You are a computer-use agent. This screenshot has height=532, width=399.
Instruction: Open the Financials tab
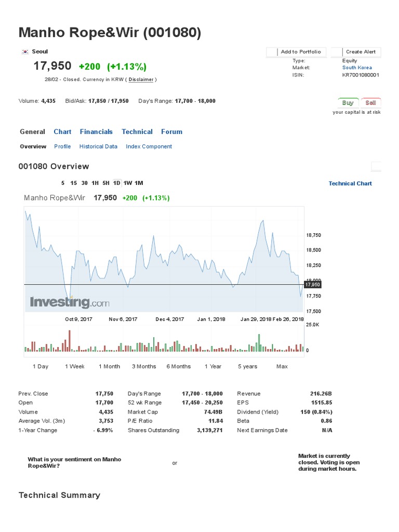[96, 131]
